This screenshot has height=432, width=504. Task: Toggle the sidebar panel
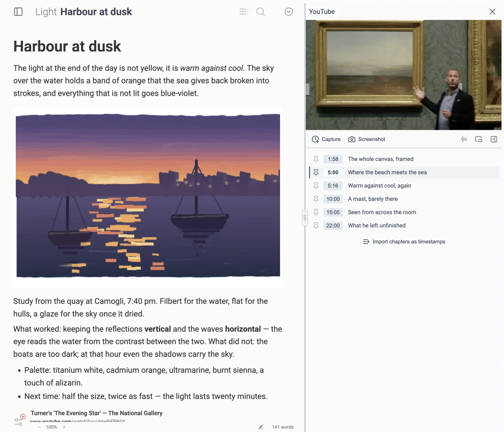(x=18, y=12)
